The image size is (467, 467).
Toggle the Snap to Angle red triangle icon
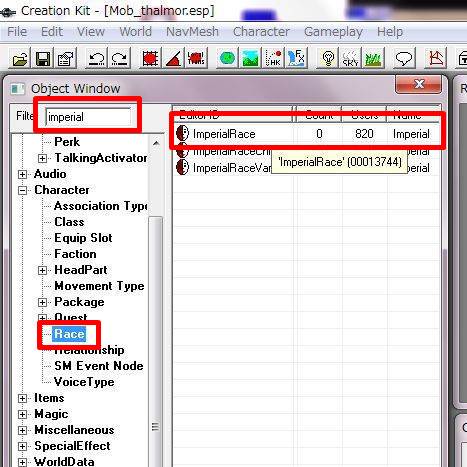point(173,59)
